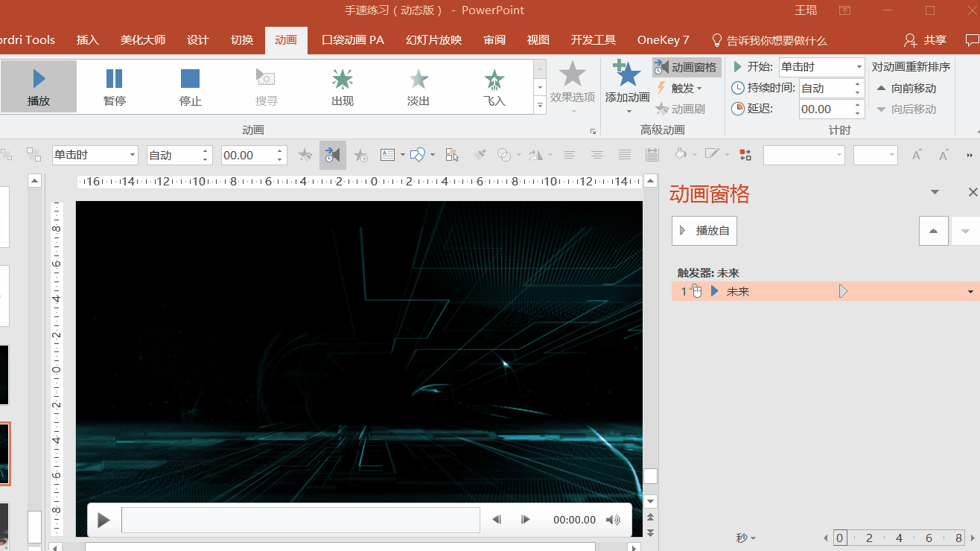This screenshot has width=980, height=551.
Task: Open the 口袋动画 PA tab
Action: [x=353, y=40]
